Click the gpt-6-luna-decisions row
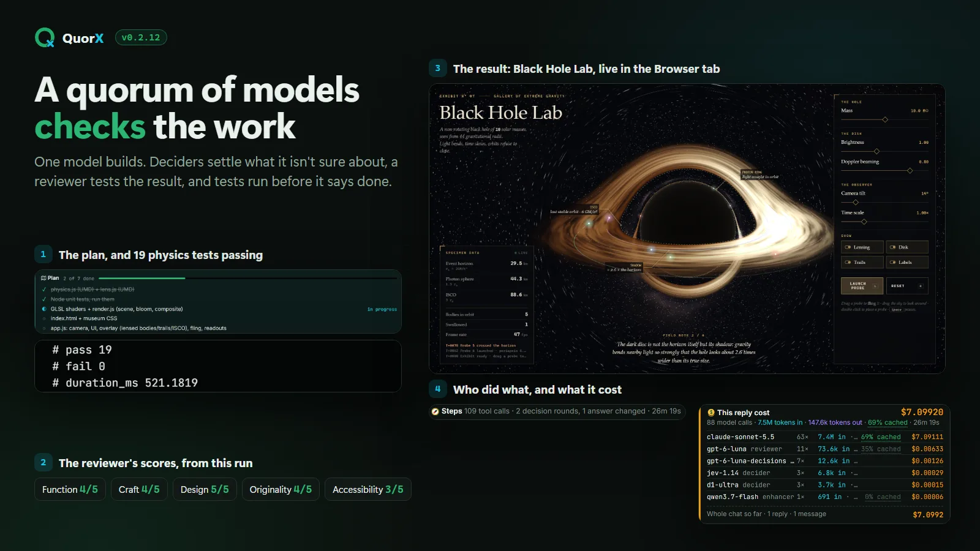This screenshot has width=980, height=551. coord(824,461)
